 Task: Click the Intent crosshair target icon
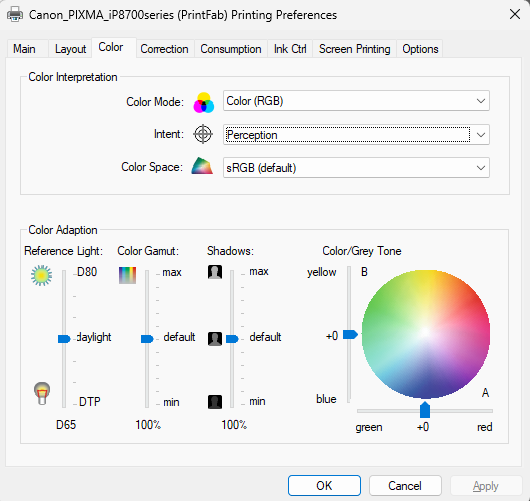click(203, 134)
